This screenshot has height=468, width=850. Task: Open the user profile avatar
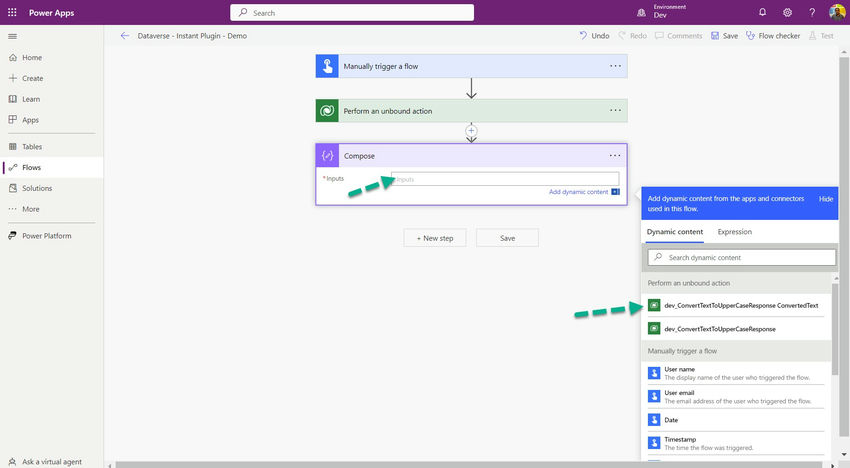click(x=838, y=12)
